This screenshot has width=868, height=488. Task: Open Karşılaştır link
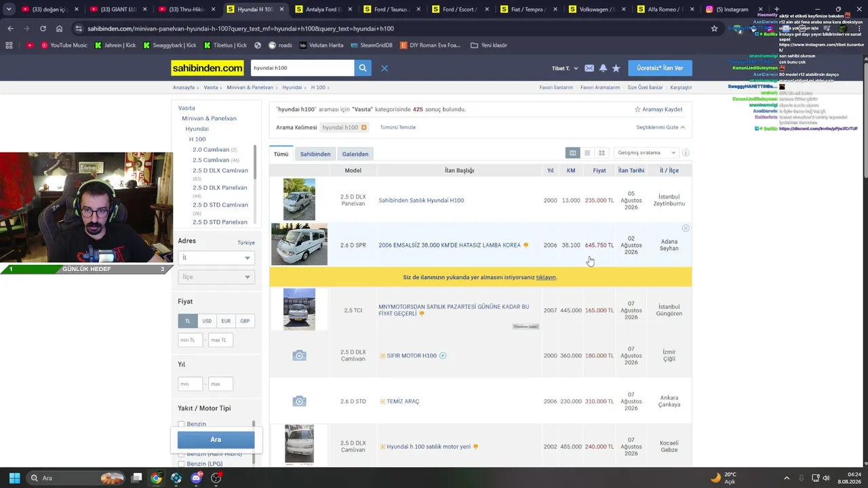(x=681, y=87)
